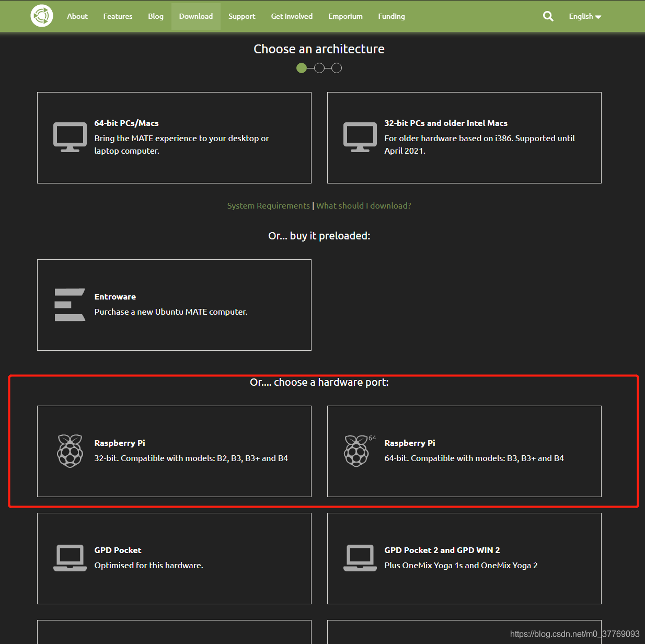
Task: Click the second progress step circle
Action: (319, 68)
